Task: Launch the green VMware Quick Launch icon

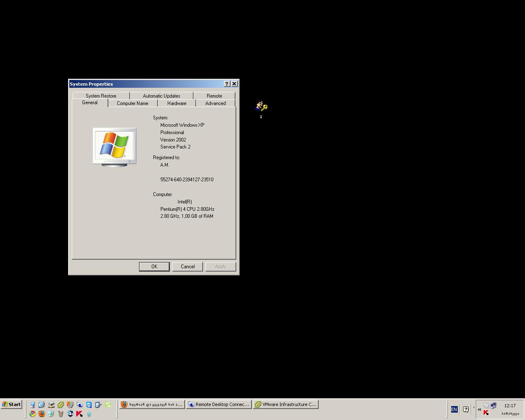Action: [x=61, y=405]
